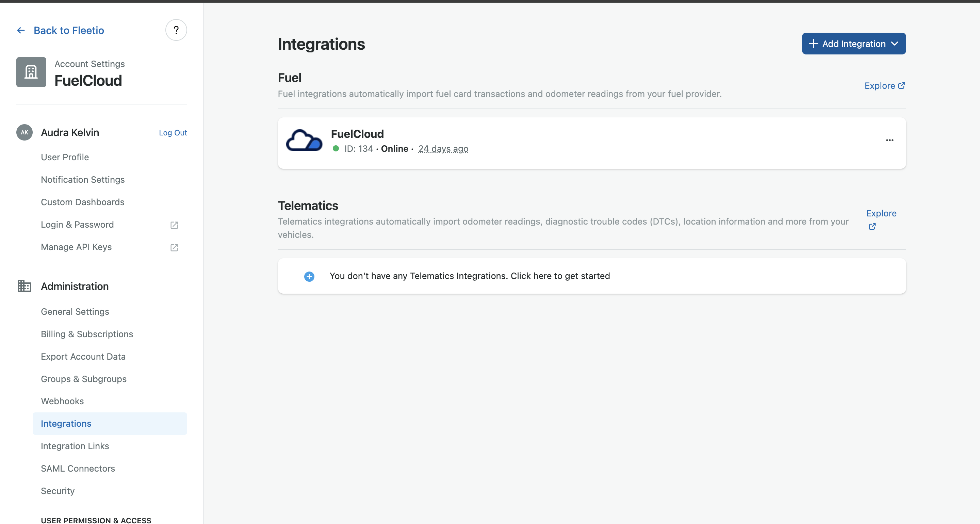The image size is (980, 524).
Task: Log out of the account
Action: point(173,133)
